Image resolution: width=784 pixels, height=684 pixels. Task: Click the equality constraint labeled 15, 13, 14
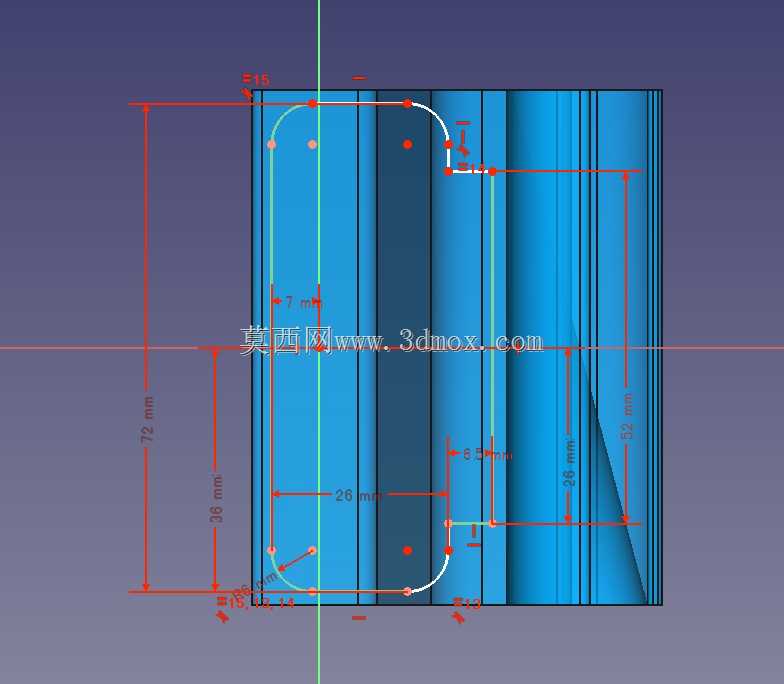pyautogui.click(x=256, y=602)
